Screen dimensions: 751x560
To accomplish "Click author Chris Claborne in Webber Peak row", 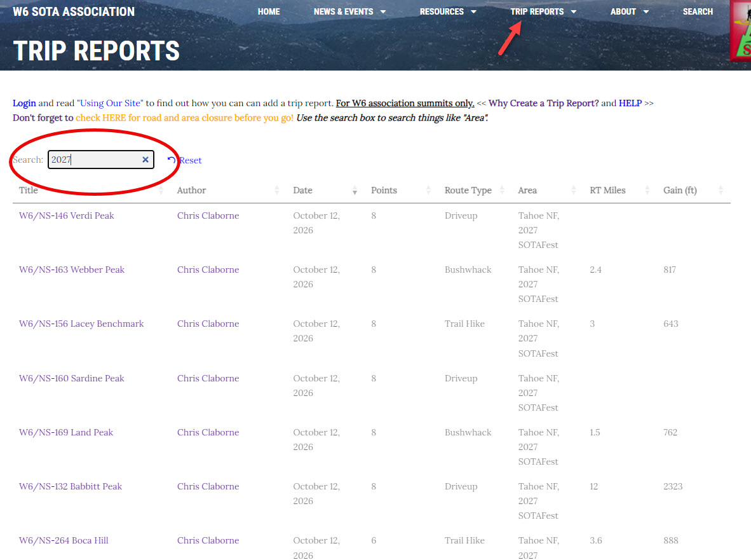I will pyautogui.click(x=208, y=270).
